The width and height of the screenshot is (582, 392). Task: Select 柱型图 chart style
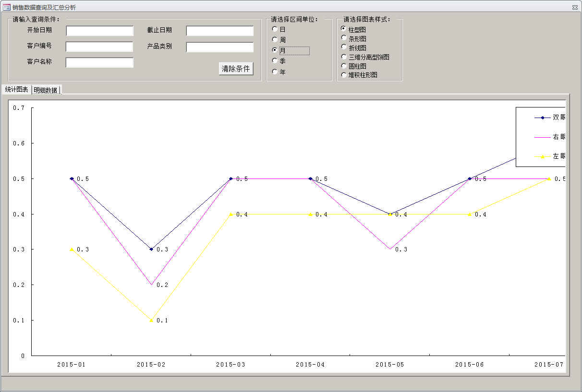344,29
